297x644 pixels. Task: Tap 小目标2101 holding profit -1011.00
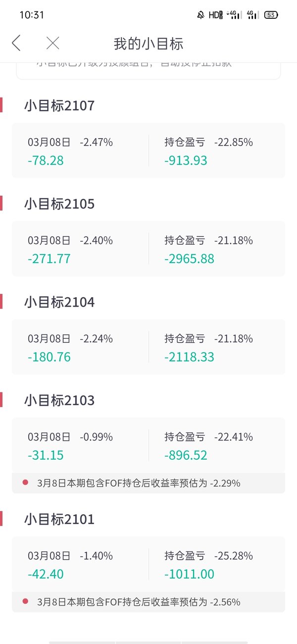[190, 574]
